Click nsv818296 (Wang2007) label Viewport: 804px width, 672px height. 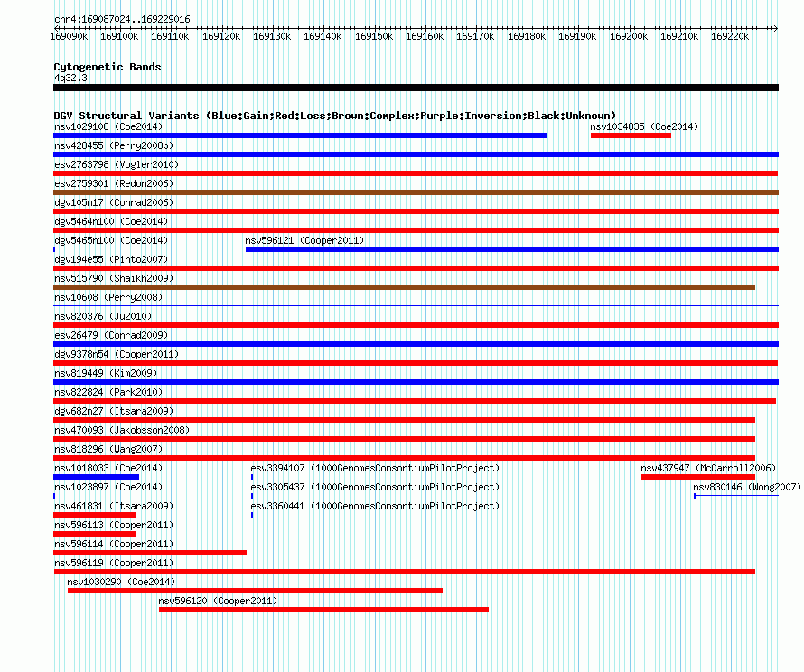108,449
